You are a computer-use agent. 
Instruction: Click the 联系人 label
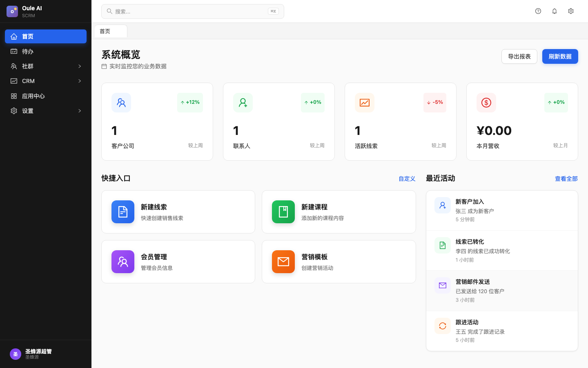pos(242,146)
